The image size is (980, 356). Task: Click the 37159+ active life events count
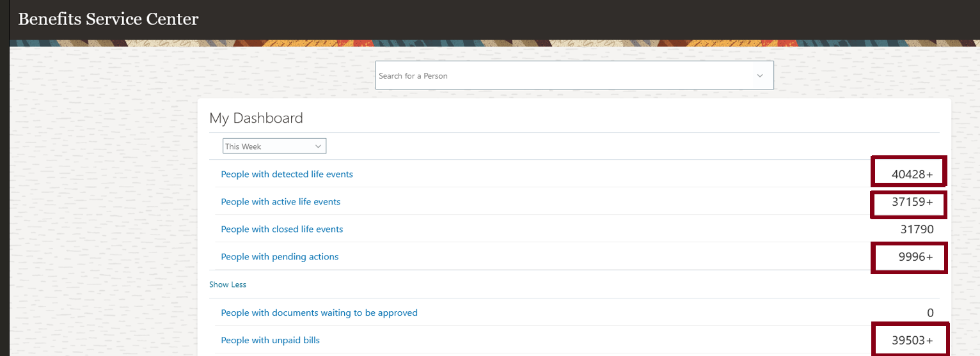pyautogui.click(x=912, y=202)
